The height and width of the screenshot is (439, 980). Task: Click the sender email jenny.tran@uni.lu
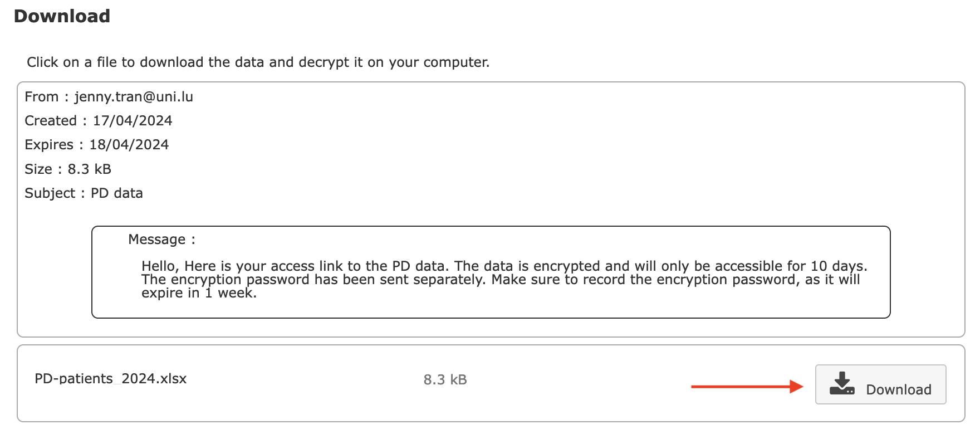[x=134, y=97]
